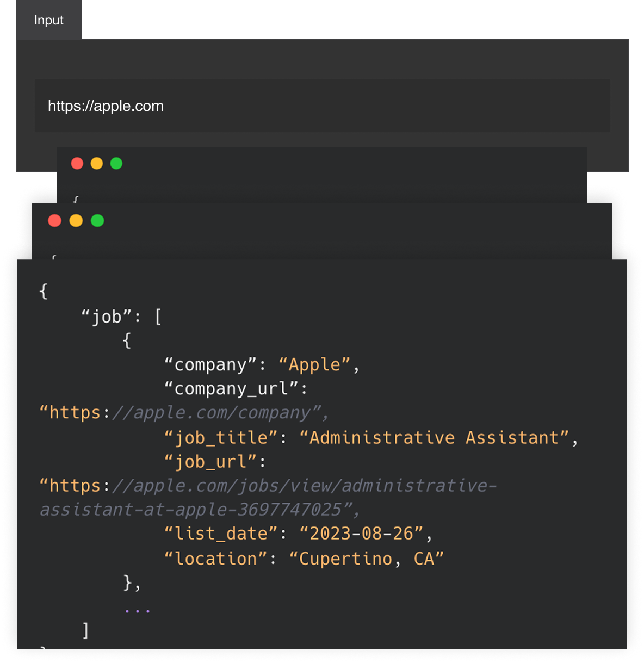Image resolution: width=644 pixels, height=663 pixels.
Task: Minimize the middle window using yellow dot
Action: [x=76, y=220]
